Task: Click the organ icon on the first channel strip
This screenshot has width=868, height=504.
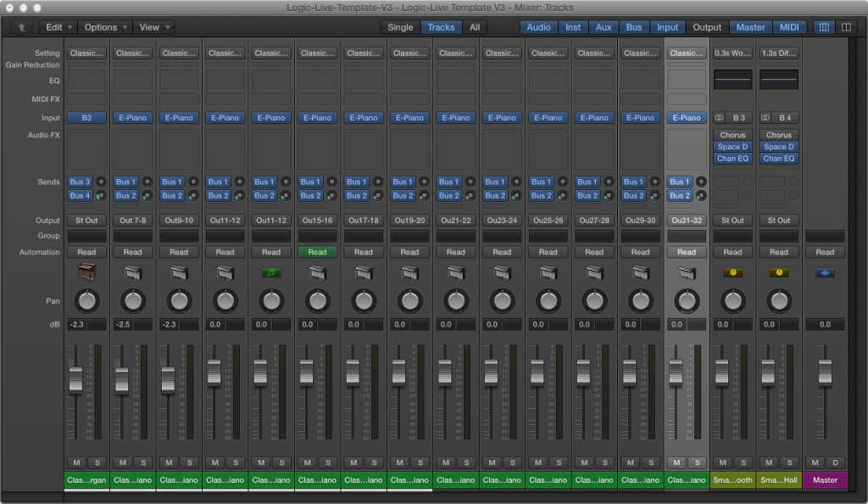Action: (86, 272)
